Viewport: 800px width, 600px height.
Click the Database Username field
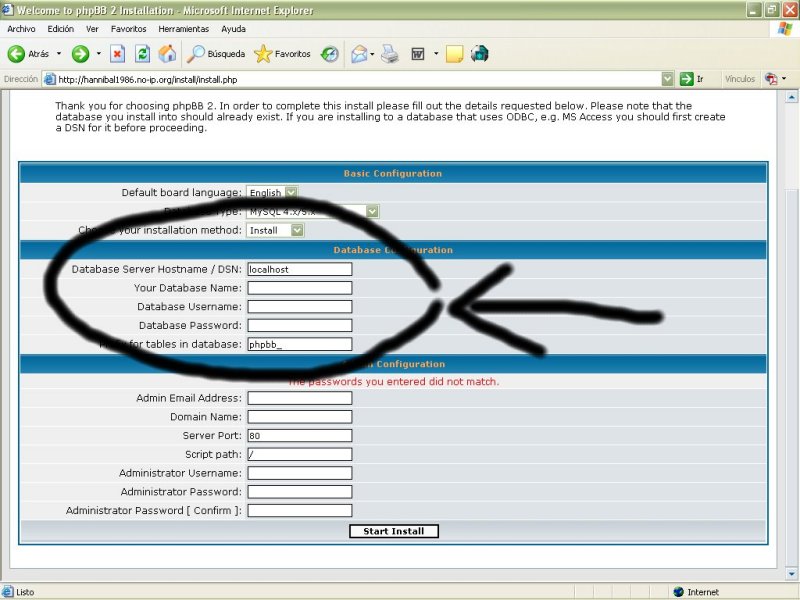click(300, 307)
